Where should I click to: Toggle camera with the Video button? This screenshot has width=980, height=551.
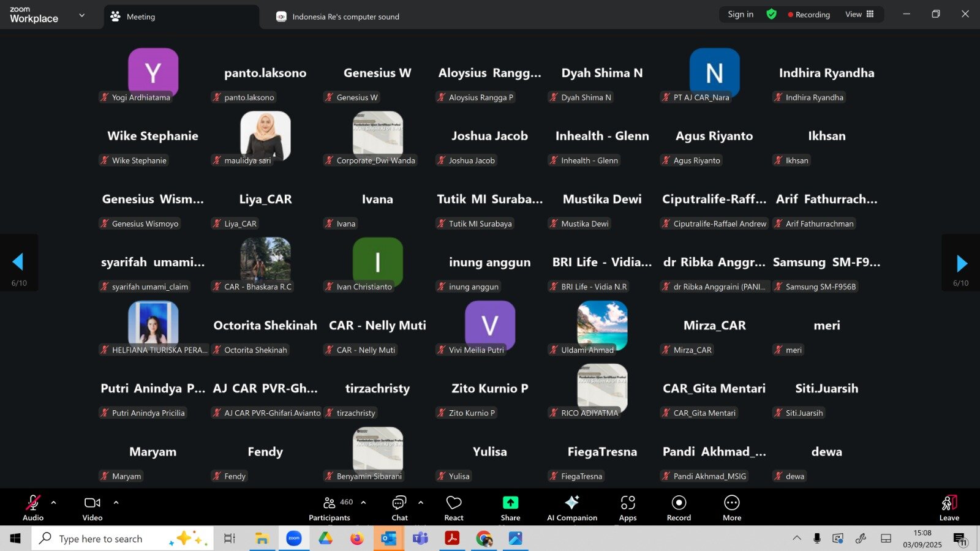click(x=92, y=508)
